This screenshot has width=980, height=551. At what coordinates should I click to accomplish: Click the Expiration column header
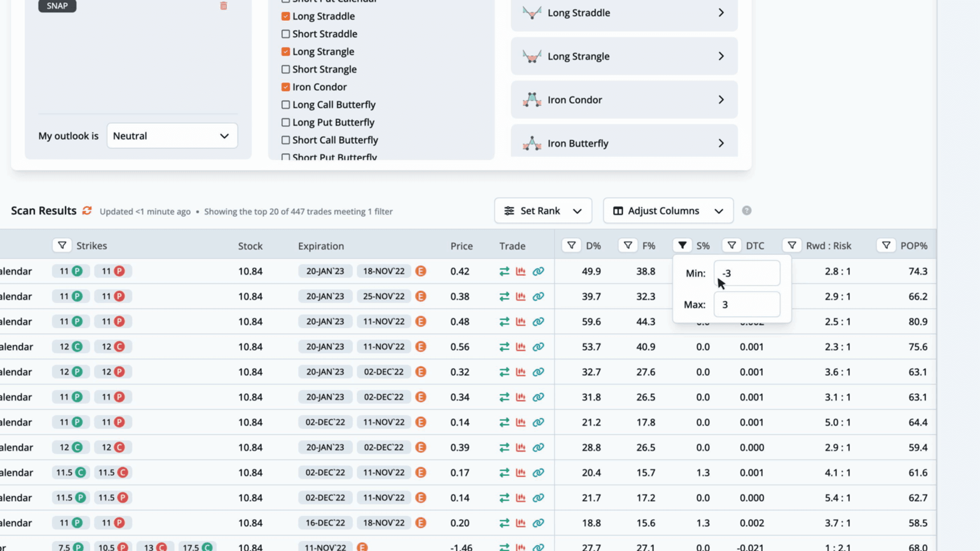click(321, 246)
